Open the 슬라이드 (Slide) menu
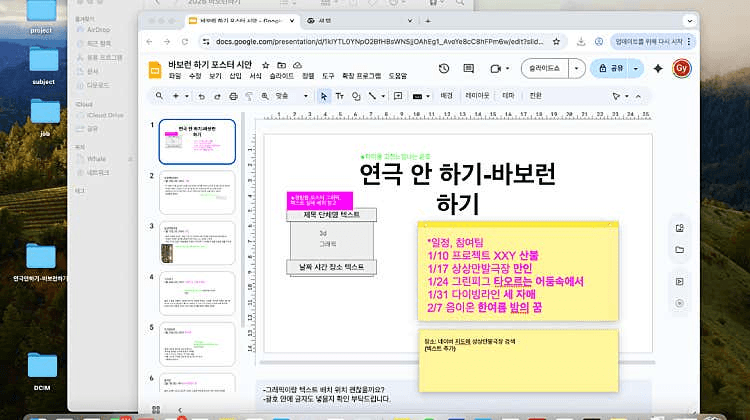Image resolution: width=750 pixels, height=420 pixels. click(x=281, y=76)
